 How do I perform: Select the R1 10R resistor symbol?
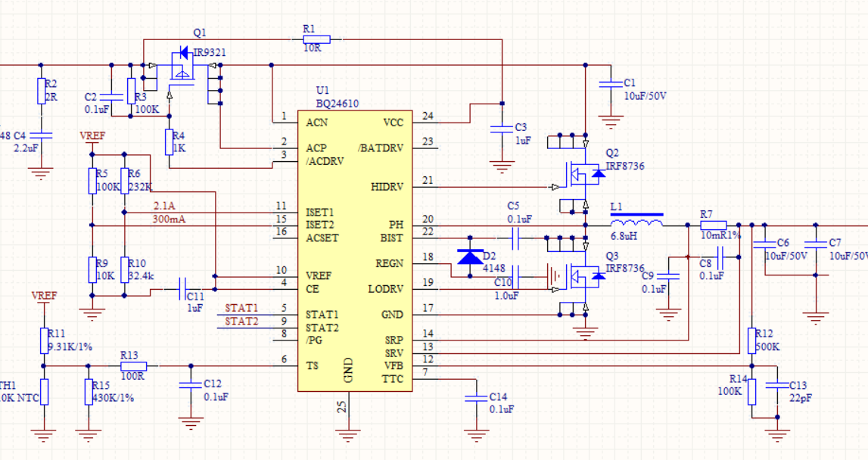316,39
